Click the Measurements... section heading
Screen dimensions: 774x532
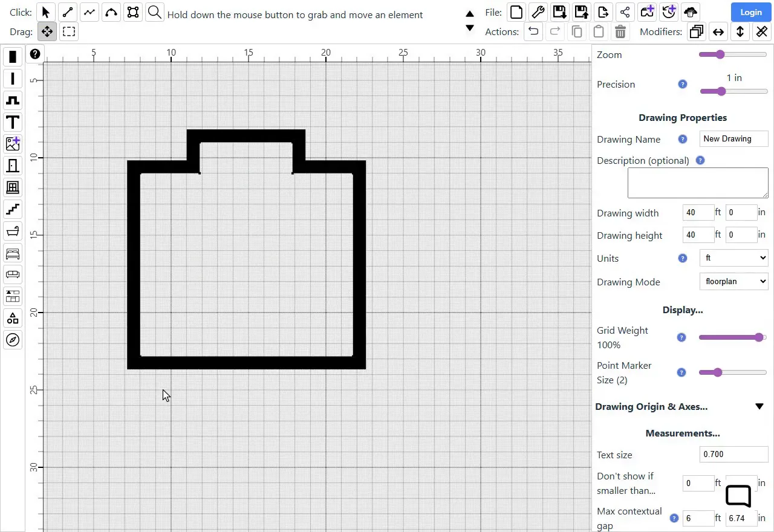point(683,433)
